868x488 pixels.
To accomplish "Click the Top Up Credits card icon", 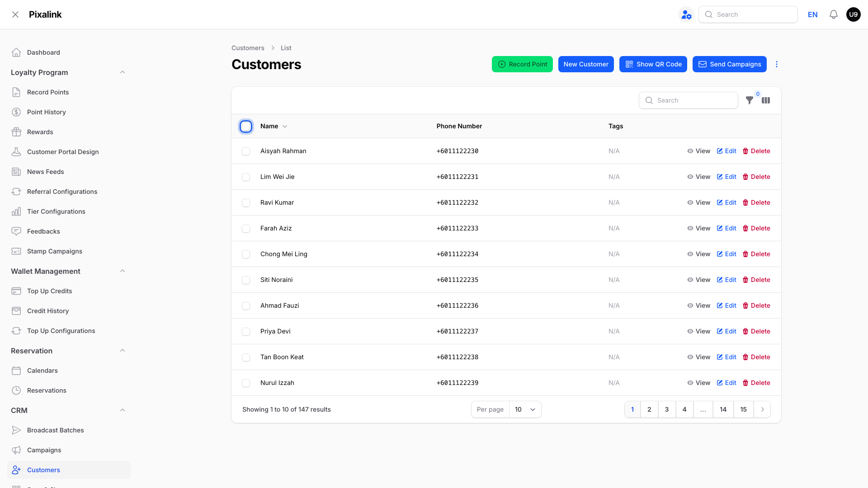I will (16, 291).
